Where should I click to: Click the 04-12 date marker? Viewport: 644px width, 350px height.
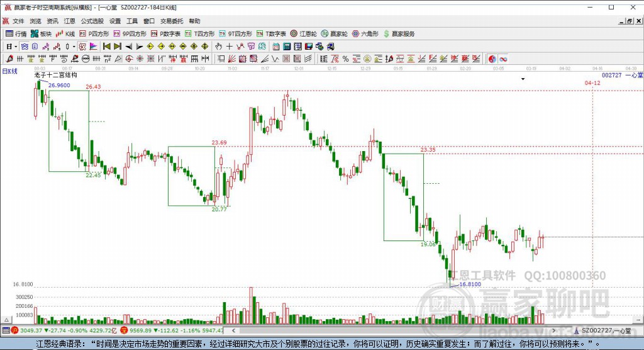(592, 83)
